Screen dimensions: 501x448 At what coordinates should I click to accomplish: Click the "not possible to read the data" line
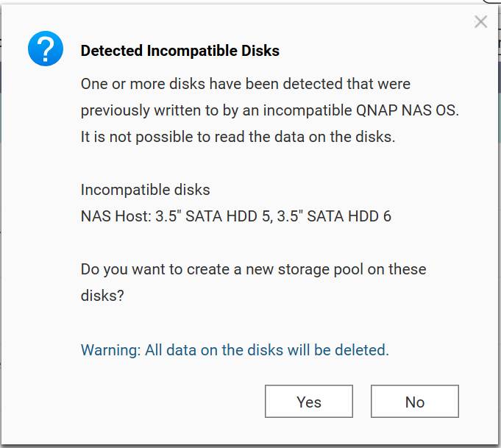pos(238,137)
